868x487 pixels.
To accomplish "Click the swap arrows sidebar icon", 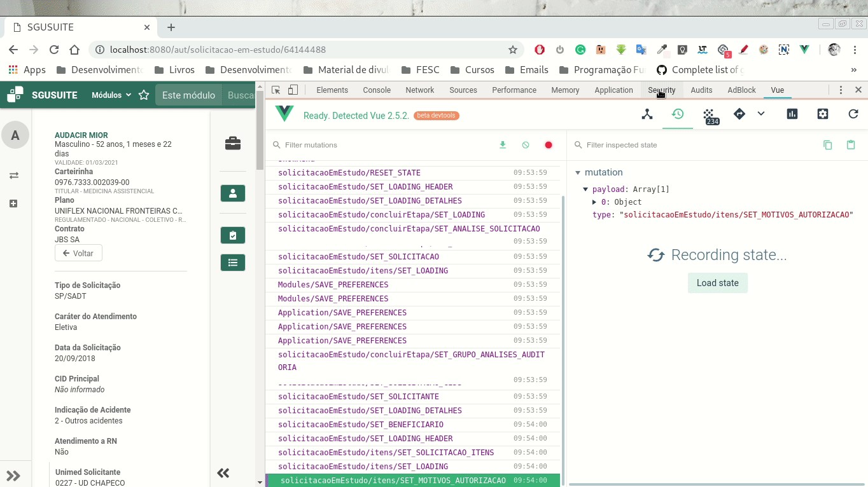I will pos(14,175).
